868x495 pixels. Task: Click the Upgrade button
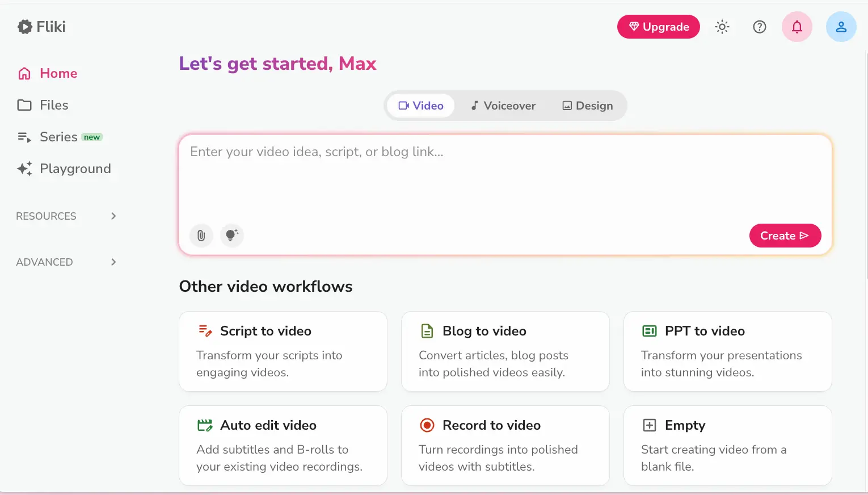(x=658, y=27)
